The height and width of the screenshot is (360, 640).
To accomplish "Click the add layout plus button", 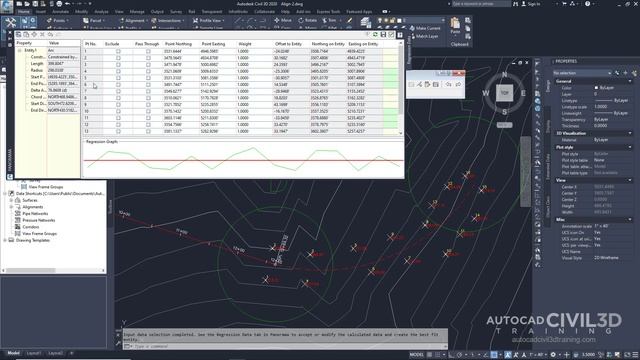I will [x=71, y=353].
